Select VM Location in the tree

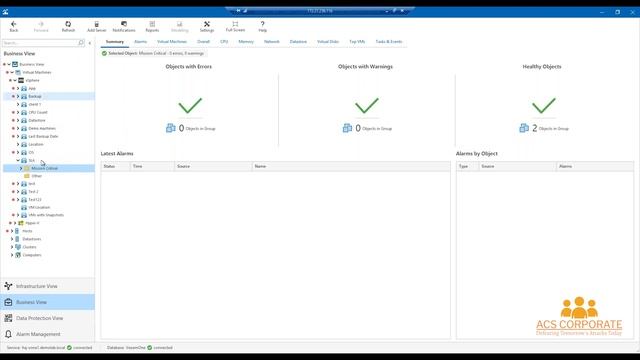(x=39, y=207)
